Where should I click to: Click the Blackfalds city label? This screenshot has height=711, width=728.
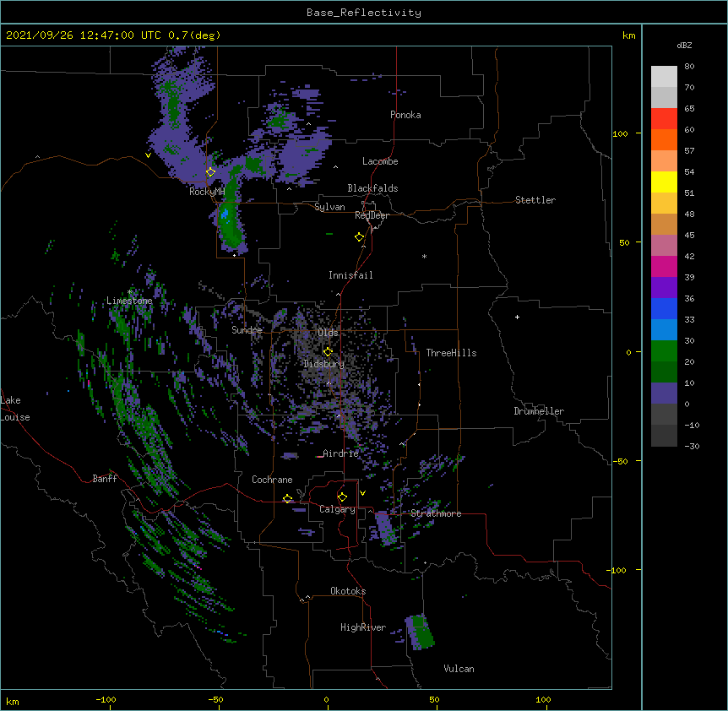click(372, 188)
